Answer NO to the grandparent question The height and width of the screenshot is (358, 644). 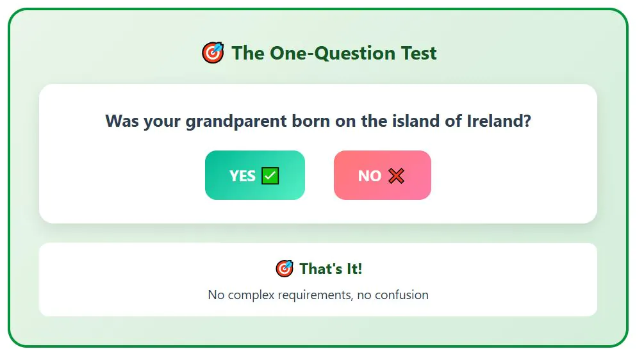382,175
